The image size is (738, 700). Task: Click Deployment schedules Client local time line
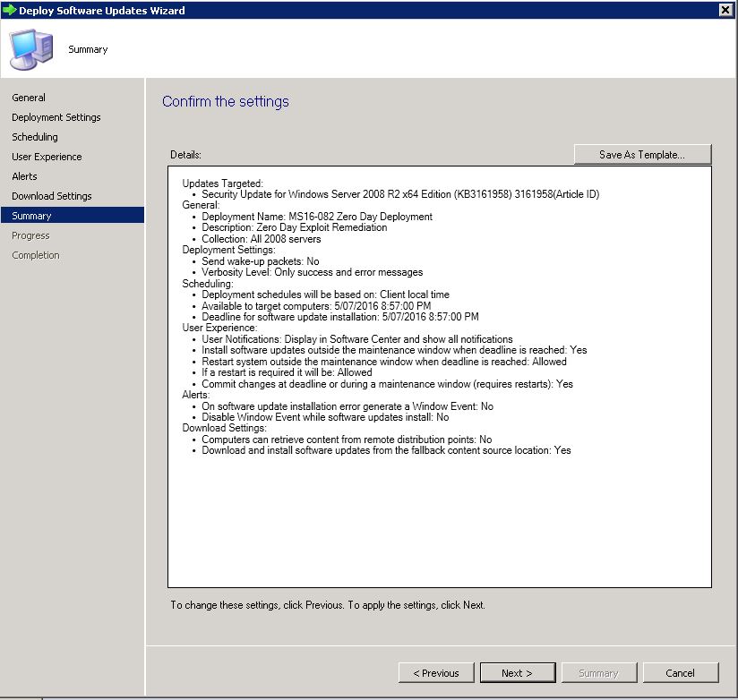point(326,295)
